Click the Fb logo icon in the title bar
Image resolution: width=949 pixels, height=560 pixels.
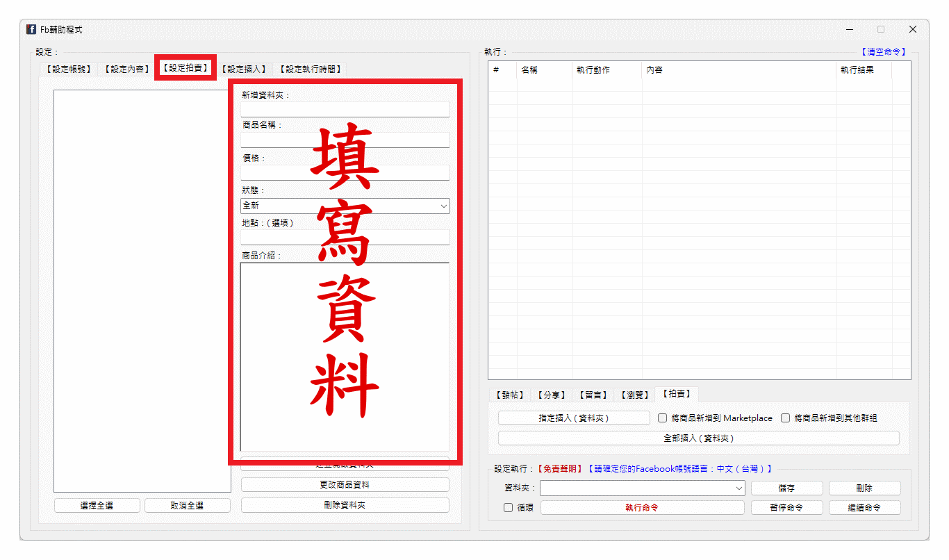pos(31,29)
